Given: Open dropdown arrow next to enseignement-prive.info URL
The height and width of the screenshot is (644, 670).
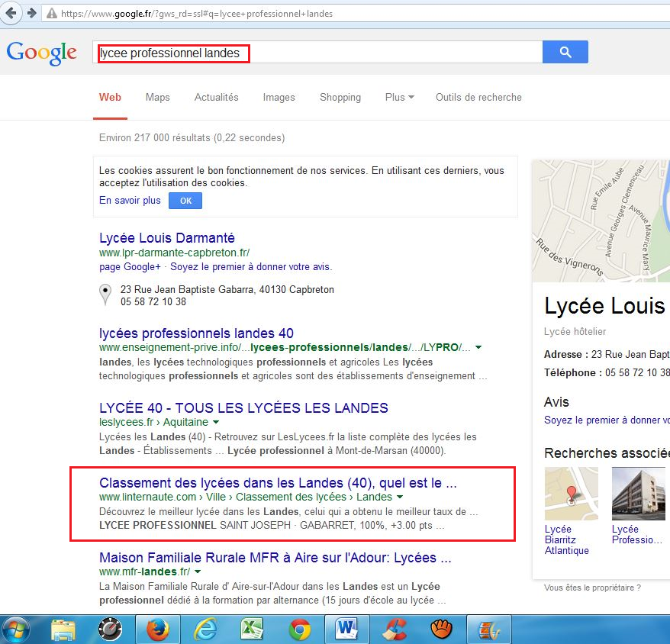Looking at the screenshot, I should coord(478,347).
